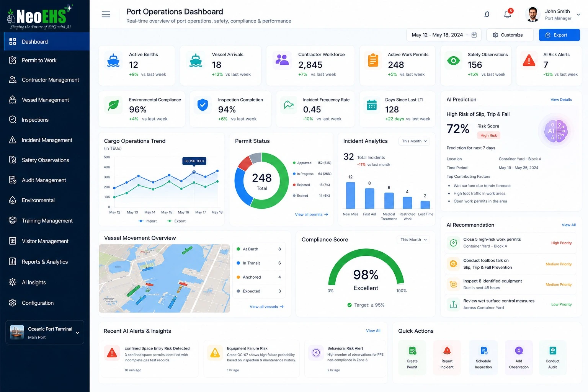Open Compliance Score This Month dropdown

pos(413,240)
